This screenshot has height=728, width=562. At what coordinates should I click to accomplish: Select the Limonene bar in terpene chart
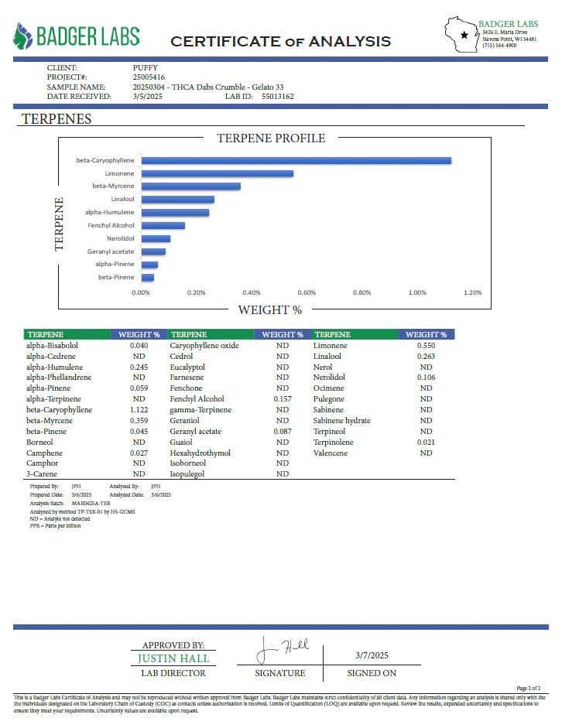[218, 173]
